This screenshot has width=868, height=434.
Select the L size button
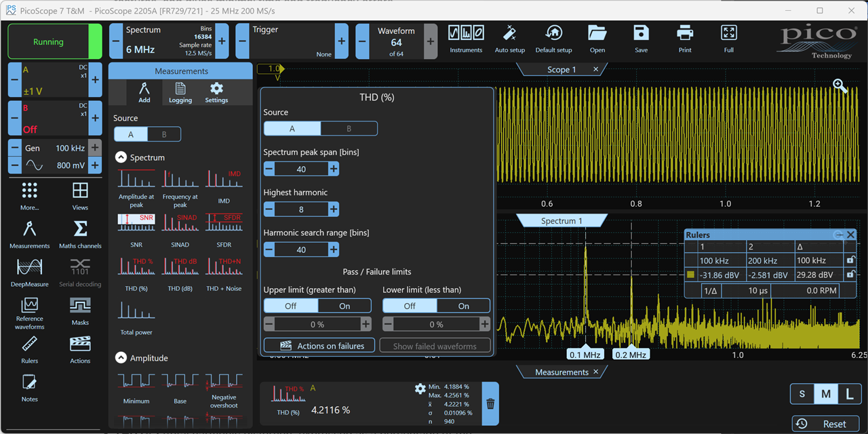point(850,394)
